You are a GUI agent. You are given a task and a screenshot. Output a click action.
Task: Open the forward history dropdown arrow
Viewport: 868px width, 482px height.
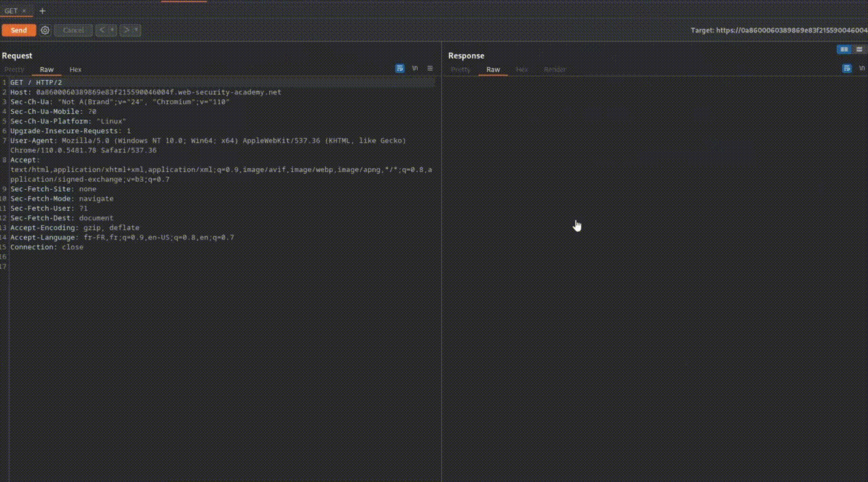pyautogui.click(x=136, y=30)
